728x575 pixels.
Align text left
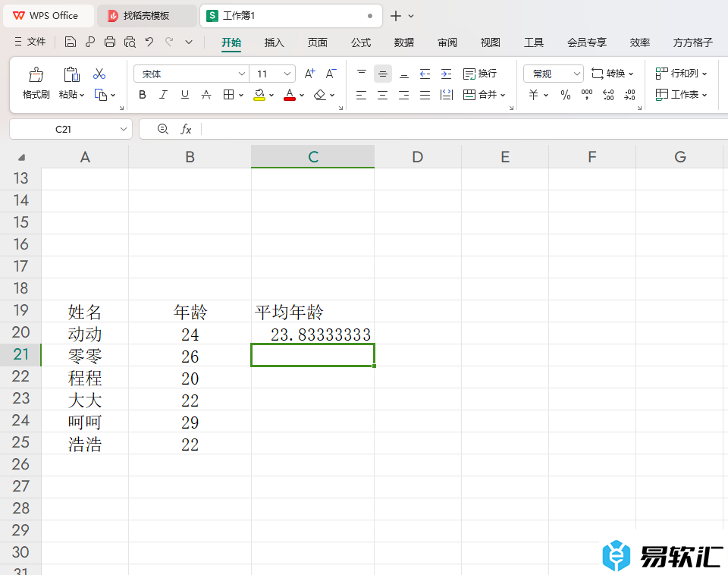click(361, 96)
